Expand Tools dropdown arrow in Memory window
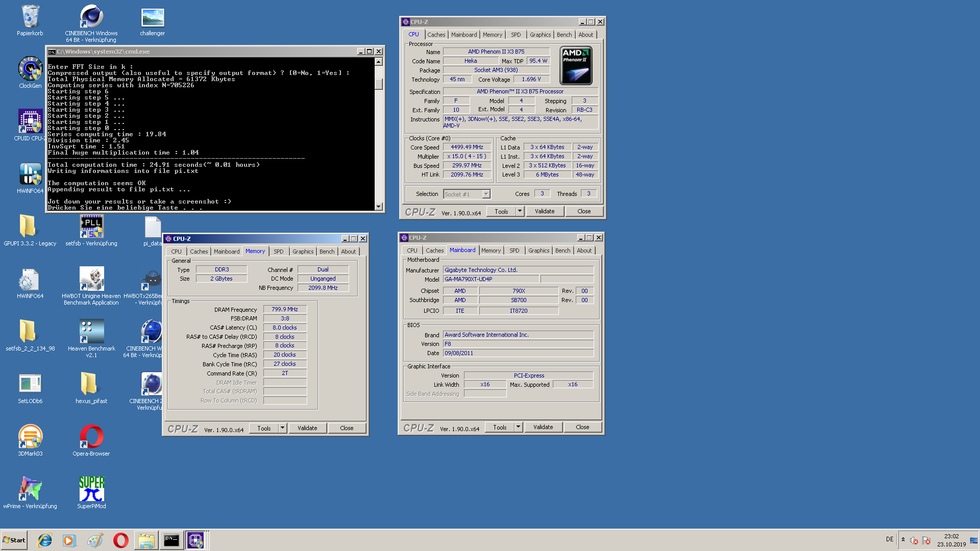Viewport: 980px width, 551px height. click(282, 428)
